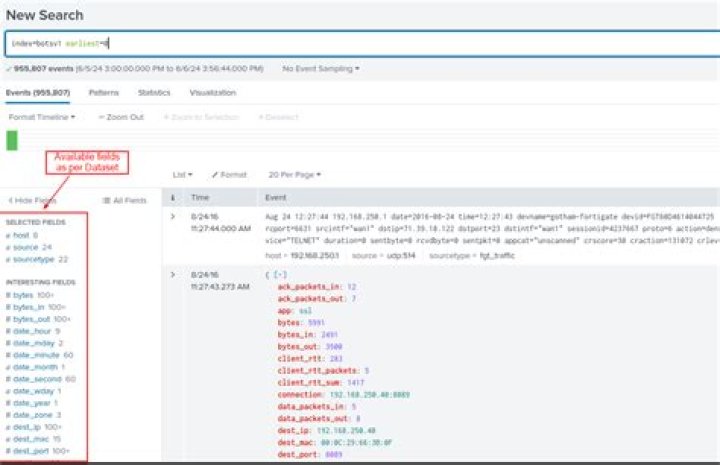
Task: Click the search query input field
Action: coord(362,44)
